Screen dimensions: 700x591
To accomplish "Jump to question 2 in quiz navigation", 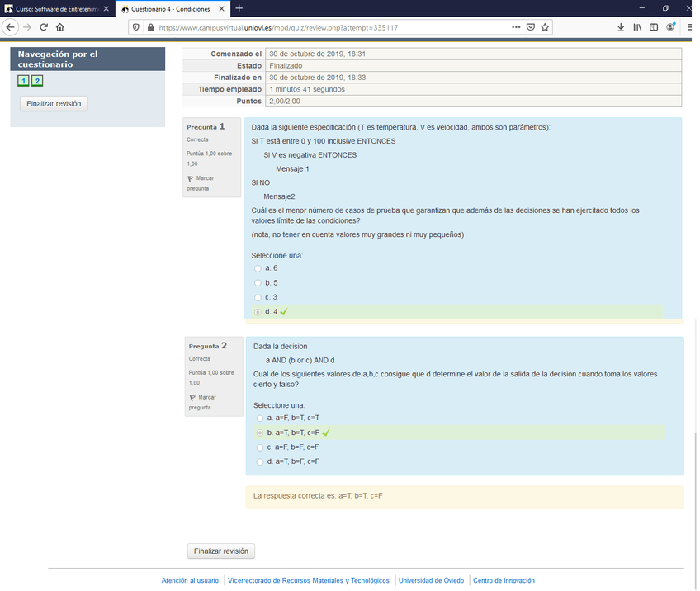I will point(37,81).
